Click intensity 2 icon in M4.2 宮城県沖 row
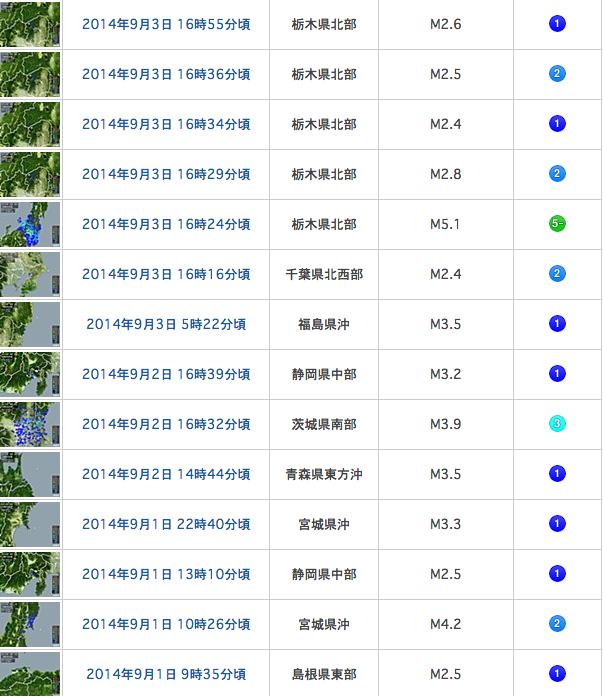This screenshot has width=604, height=696. pyautogui.click(x=557, y=623)
